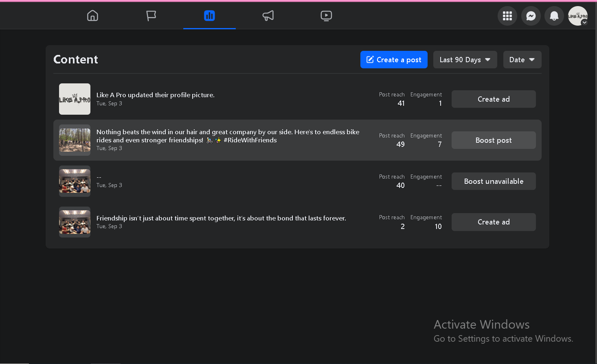Open the Ads megaphone icon
597x364 pixels.
268,16
